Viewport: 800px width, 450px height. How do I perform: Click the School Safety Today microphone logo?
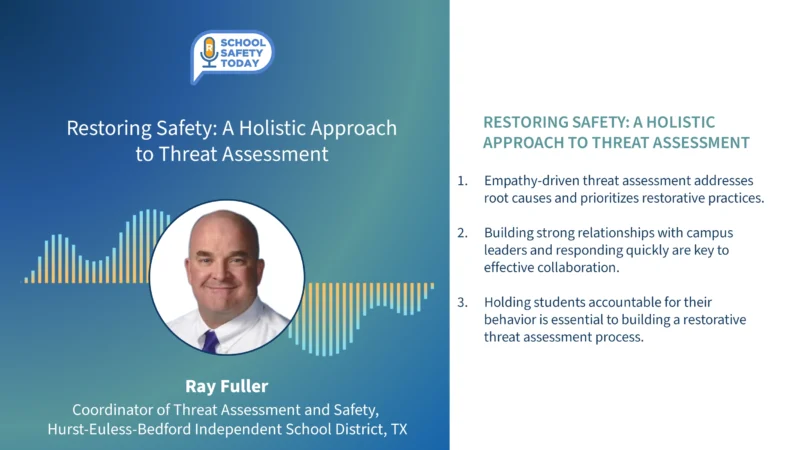coord(232,57)
